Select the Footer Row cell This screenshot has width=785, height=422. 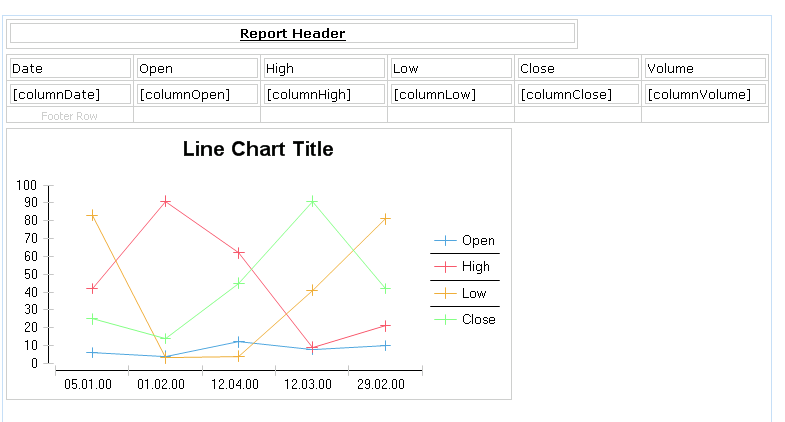pos(70,116)
